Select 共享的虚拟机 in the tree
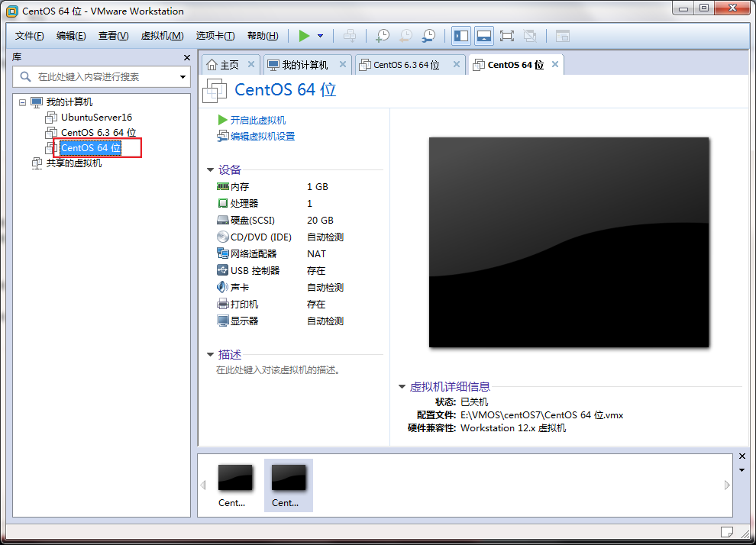Image resolution: width=756 pixels, height=545 pixels. click(74, 163)
